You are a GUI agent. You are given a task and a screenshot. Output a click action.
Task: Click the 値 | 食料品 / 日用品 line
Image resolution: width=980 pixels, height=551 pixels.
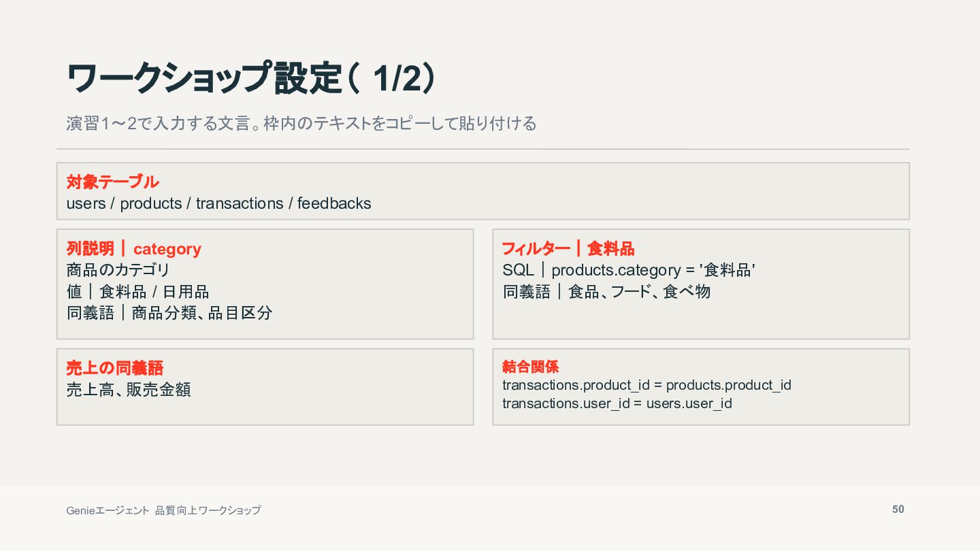[x=137, y=292]
